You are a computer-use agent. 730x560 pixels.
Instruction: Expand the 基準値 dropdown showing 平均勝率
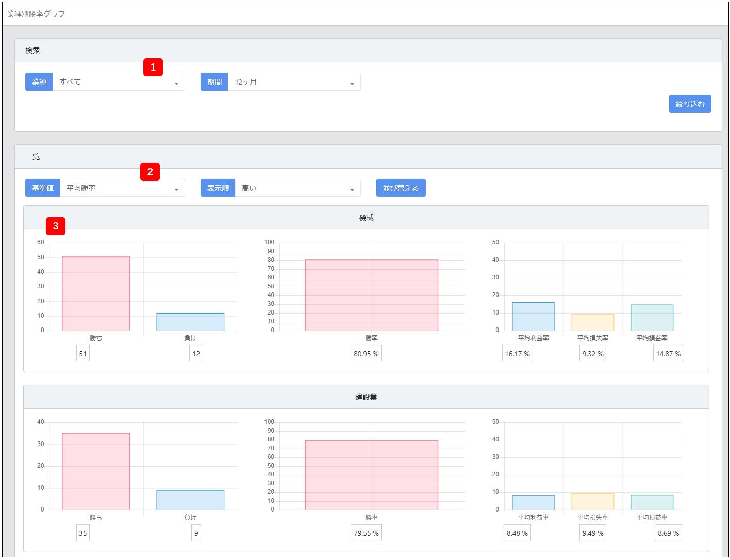pyautogui.click(x=122, y=188)
